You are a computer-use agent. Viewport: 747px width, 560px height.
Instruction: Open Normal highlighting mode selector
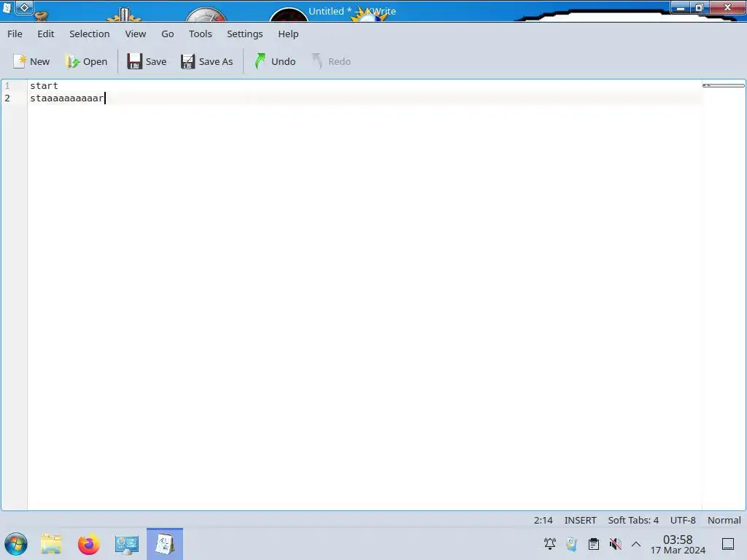point(724,520)
